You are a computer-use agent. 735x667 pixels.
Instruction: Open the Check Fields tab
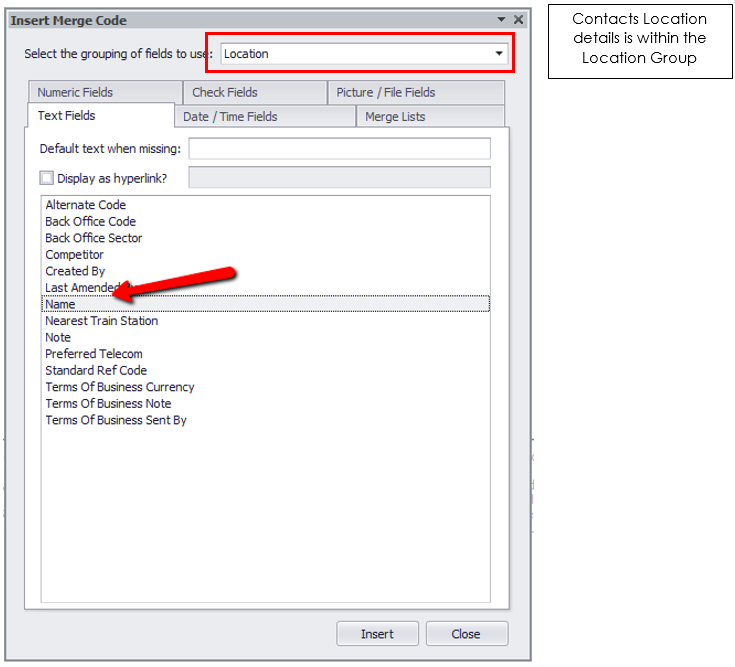[x=225, y=93]
